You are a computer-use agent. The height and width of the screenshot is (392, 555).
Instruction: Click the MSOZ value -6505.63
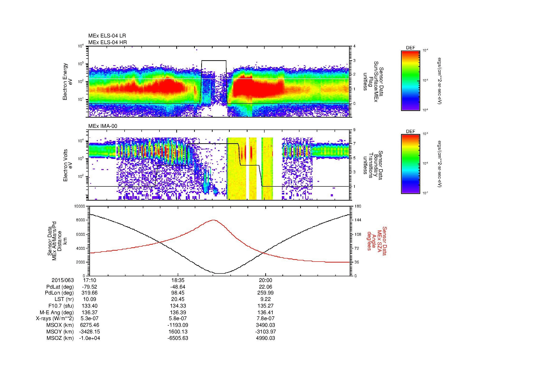click(x=178, y=338)
